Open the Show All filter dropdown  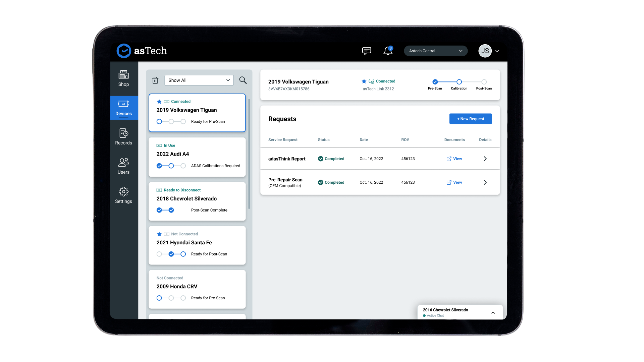pos(199,80)
